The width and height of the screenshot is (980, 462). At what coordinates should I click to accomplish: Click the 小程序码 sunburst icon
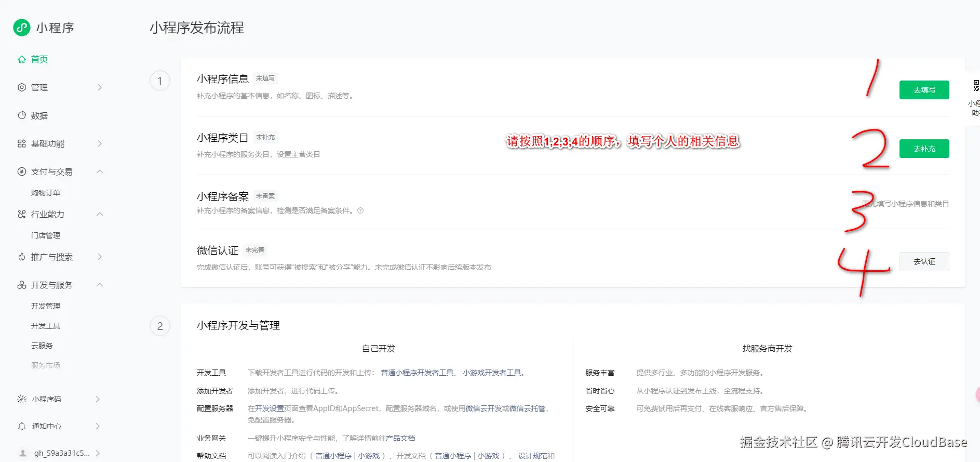(x=22, y=399)
